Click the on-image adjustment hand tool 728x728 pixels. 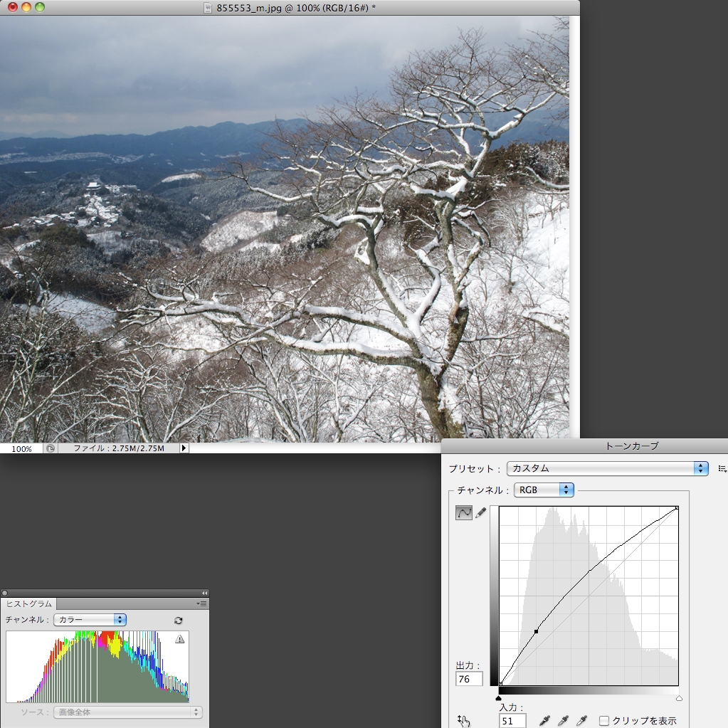click(465, 721)
